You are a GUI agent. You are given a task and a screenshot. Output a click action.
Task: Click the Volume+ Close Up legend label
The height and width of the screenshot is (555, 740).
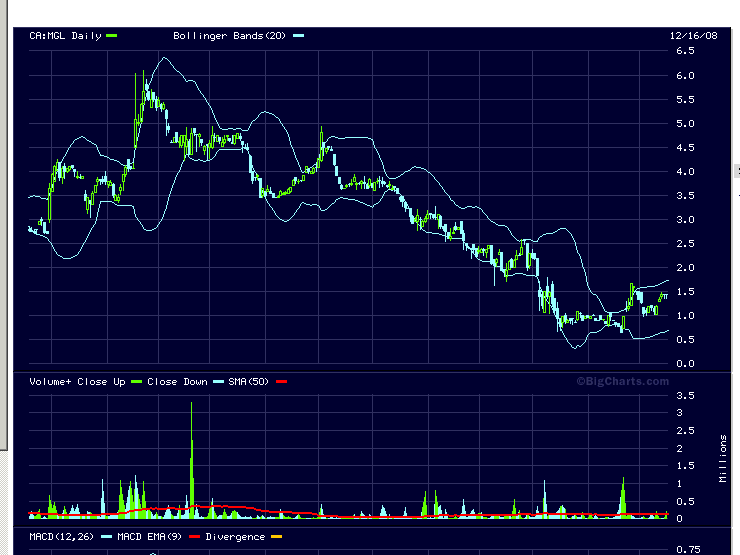click(x=77, y=382)
